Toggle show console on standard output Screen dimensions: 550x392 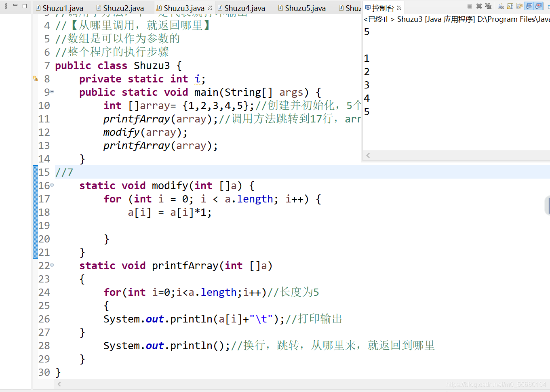(x=529, y=6)
